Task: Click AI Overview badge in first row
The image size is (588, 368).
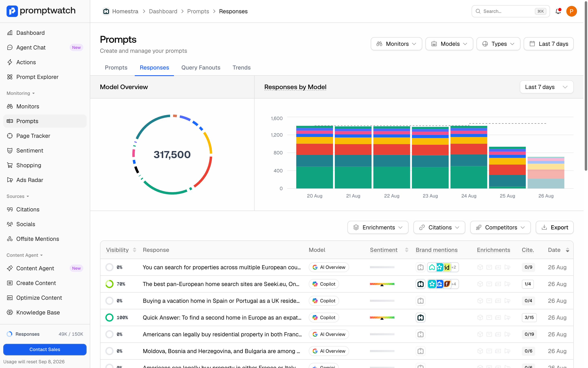Action: coord(329,267)
